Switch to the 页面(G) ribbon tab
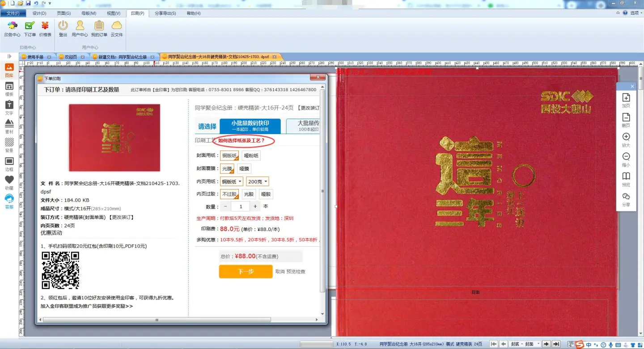 (64, 13)
